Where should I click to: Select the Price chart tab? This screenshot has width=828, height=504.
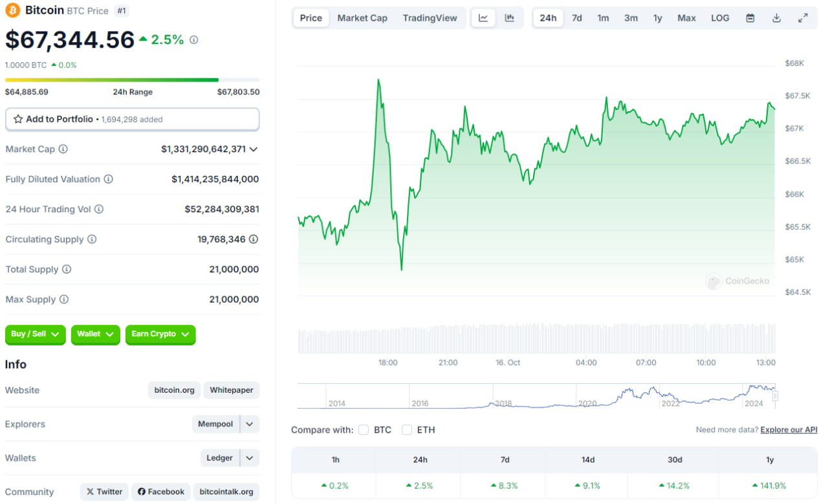coord(311,18)
